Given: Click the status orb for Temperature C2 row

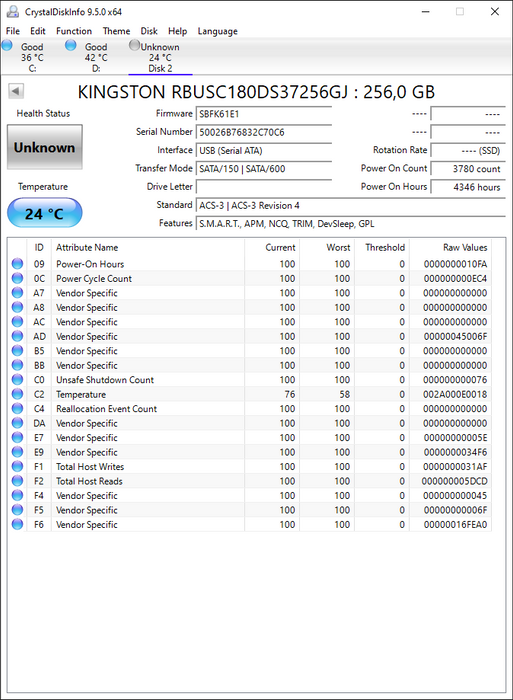Looking at the screenshot, I should 17,394.
